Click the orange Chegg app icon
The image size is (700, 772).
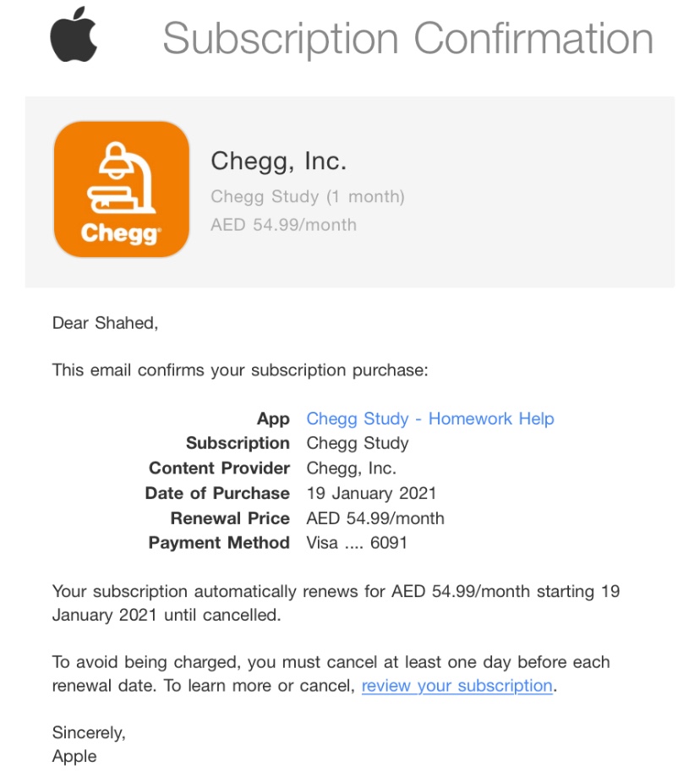click(122, 189)
